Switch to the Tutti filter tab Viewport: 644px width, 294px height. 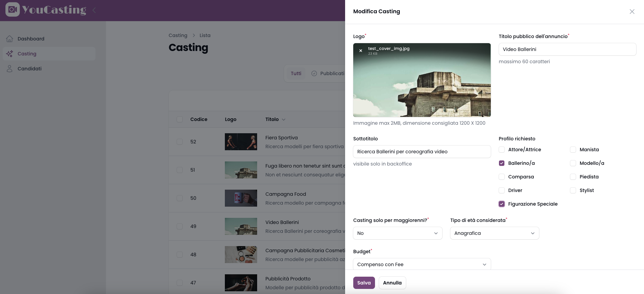click(296, 73)
